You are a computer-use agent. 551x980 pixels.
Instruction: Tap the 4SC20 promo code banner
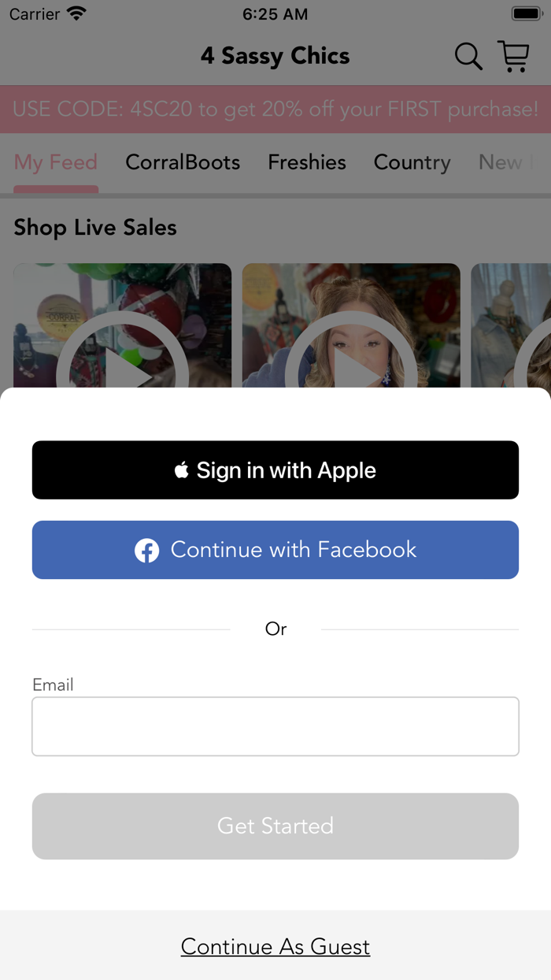pyautogui.click(x=275, y=110)
